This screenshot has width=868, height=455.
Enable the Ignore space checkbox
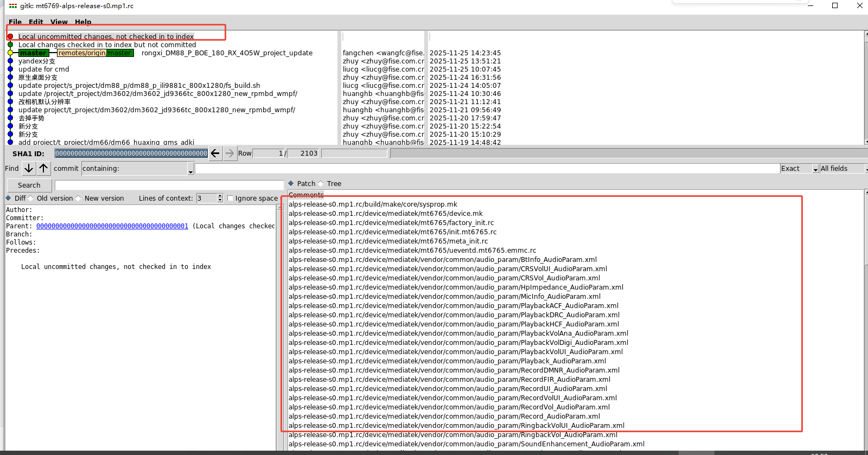pyautogui.click(x=230, y=198)
